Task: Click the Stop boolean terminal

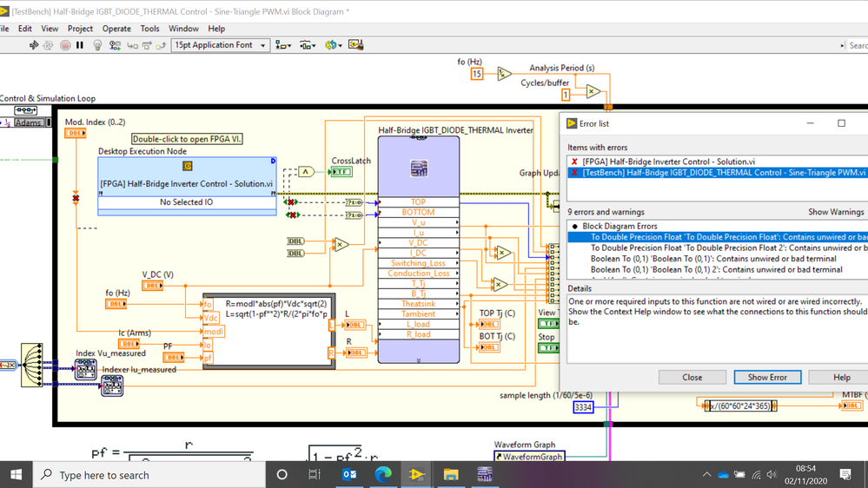Action: [548, 347]
